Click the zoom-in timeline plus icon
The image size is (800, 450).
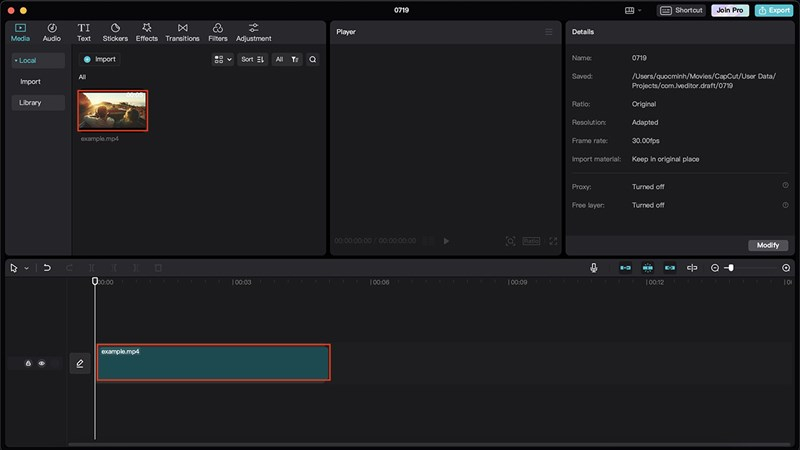[786, 268]
